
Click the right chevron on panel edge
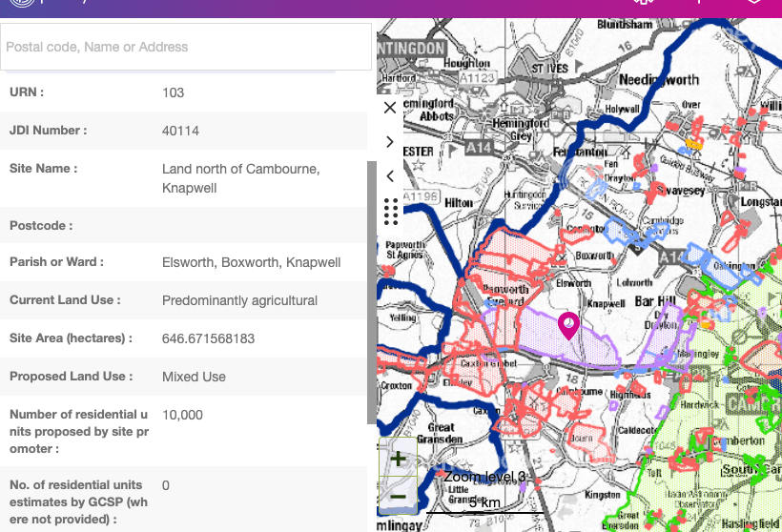(390, 142)
